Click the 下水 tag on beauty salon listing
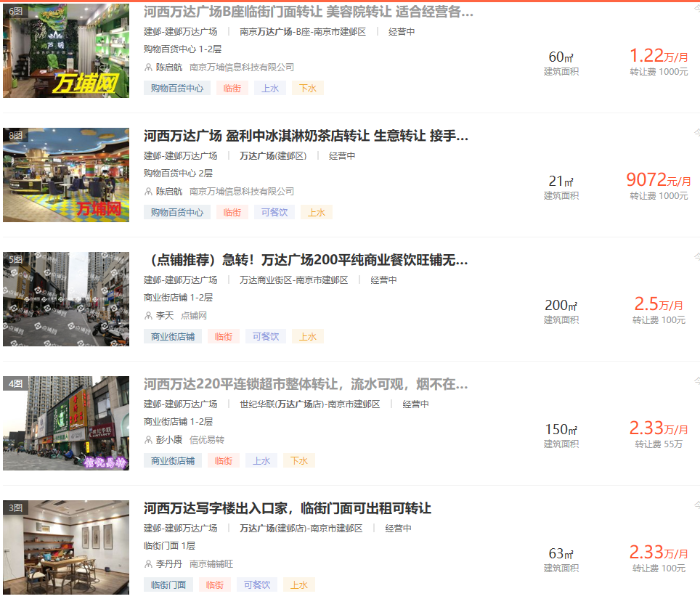This screenshot has width=700, height=599. point(307,89)
